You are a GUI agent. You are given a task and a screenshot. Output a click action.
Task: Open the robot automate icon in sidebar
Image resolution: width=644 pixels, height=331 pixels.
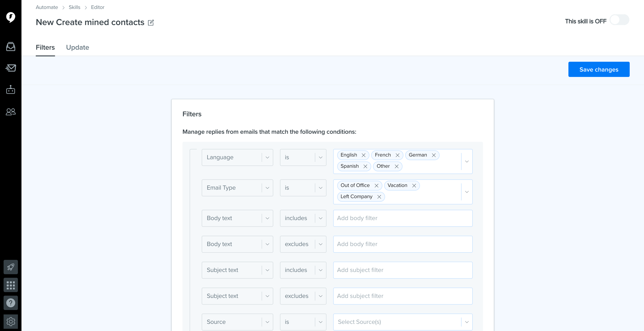(x=11, y=89)
